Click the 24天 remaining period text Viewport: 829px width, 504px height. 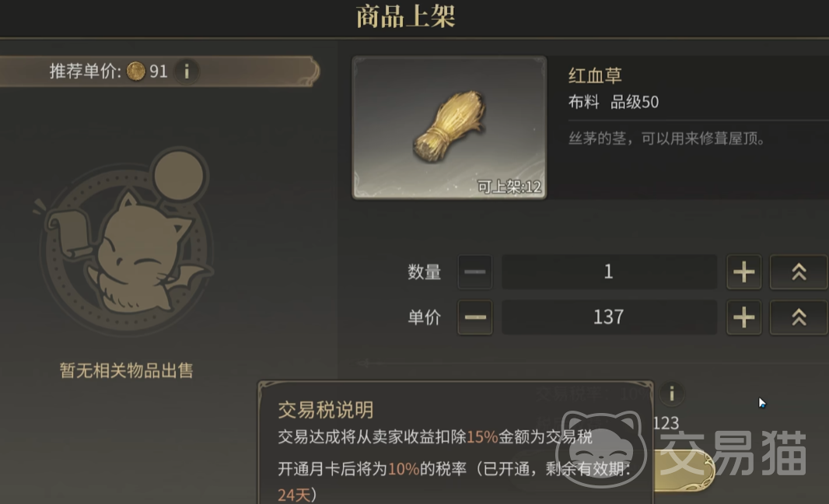coord(294,495)
